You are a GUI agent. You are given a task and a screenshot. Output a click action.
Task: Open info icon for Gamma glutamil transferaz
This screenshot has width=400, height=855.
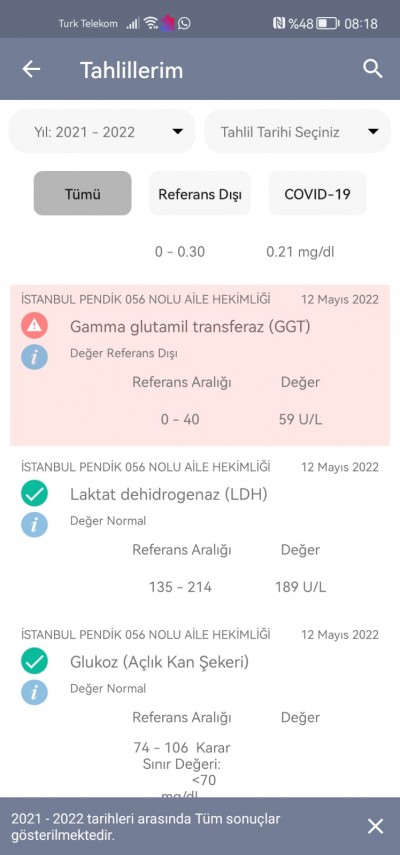pyautogui.click(x=34, y=357)
